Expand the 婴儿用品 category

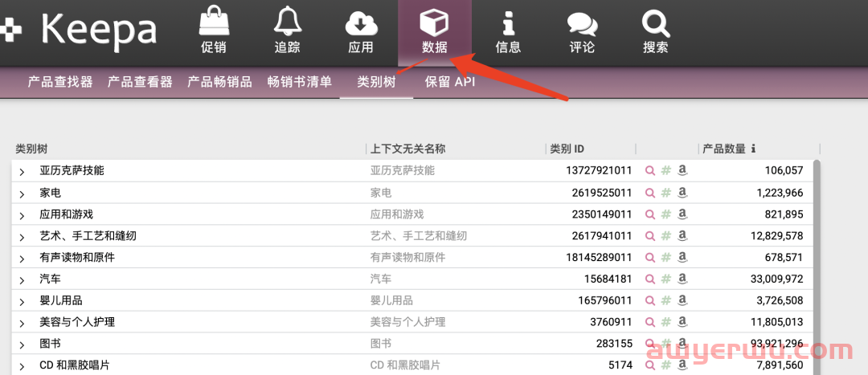[x=22, y=302]
